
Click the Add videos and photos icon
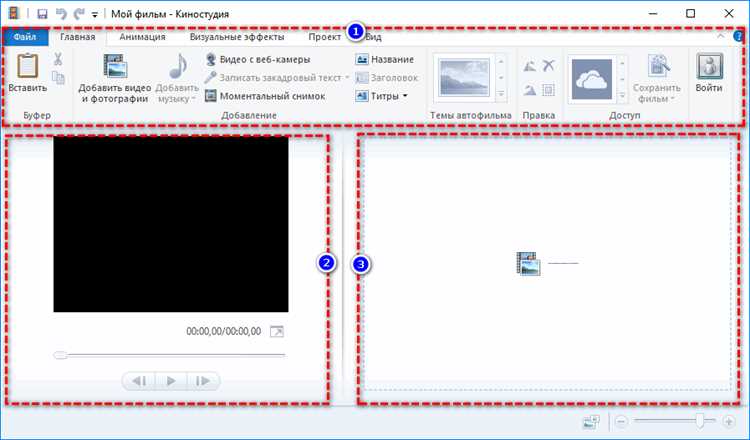pyautogui.click(x=115, y=66)
